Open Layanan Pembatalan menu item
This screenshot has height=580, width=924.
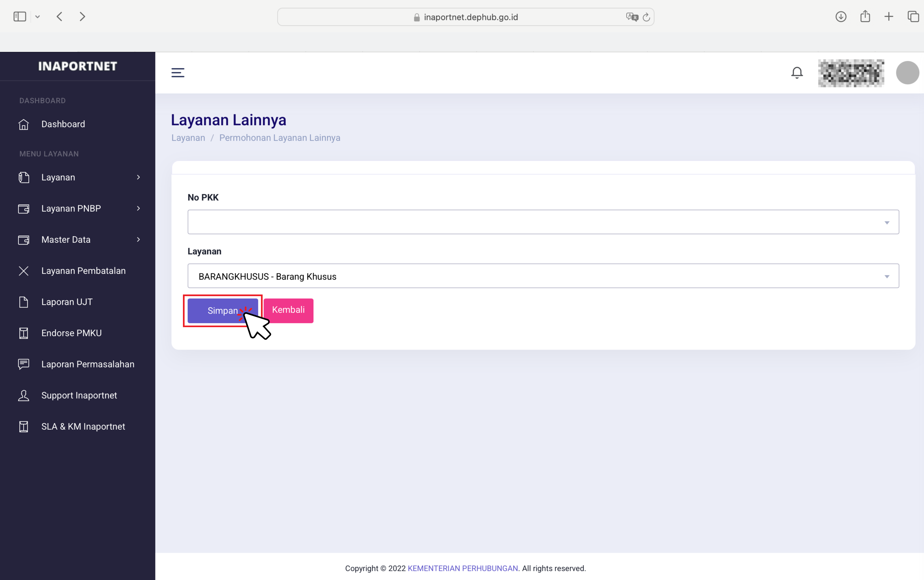point(83,271)
